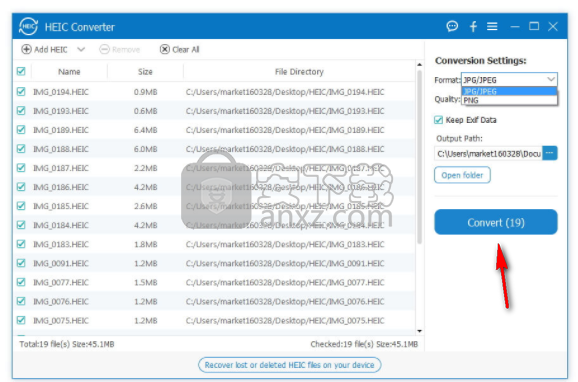Click the scrollbar down arrow
Screen dimensions: 578x382
pos(419,331)
